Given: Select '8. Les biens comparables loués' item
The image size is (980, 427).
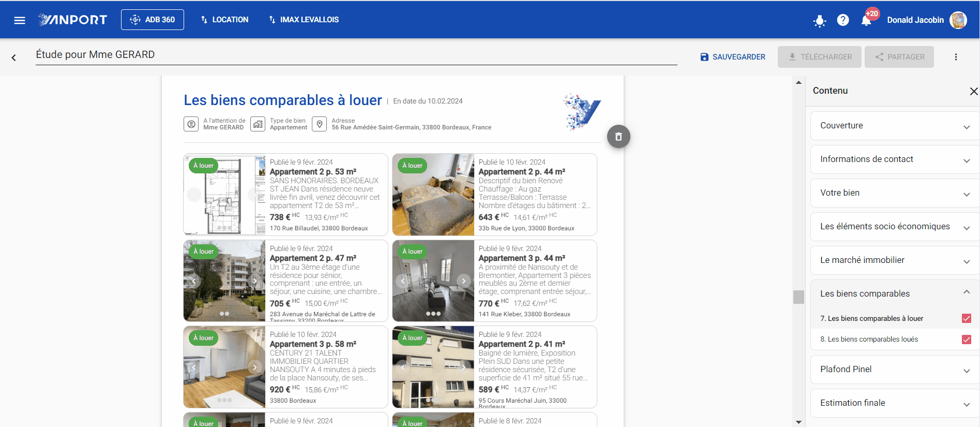Looking at the screenshot, I should 869,340.
